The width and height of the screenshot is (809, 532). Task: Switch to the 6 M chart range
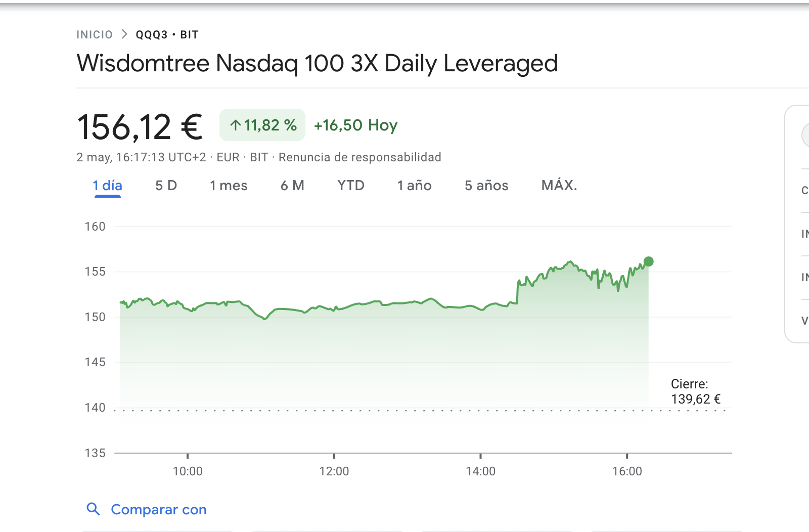pyautogui.click(x=292, y=186)
